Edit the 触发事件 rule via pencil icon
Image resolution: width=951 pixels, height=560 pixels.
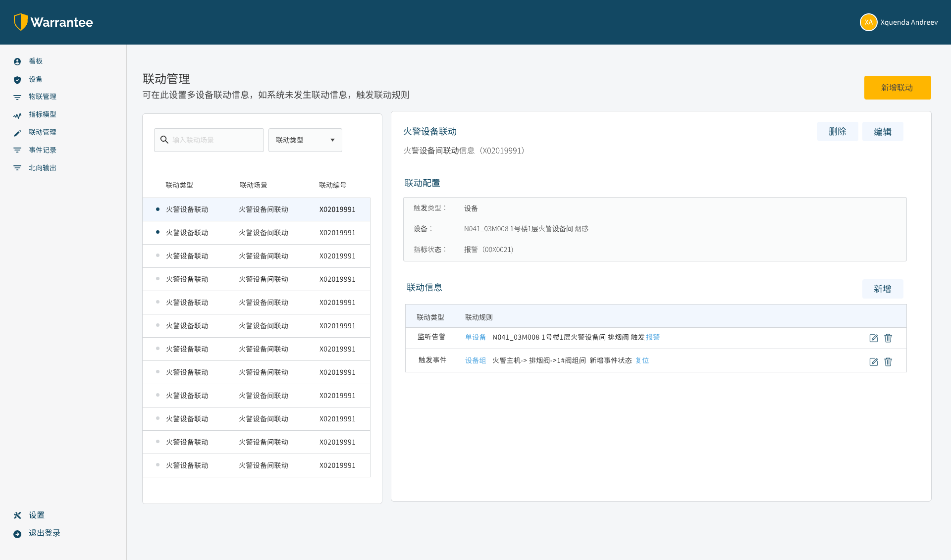tap(874, 362)
